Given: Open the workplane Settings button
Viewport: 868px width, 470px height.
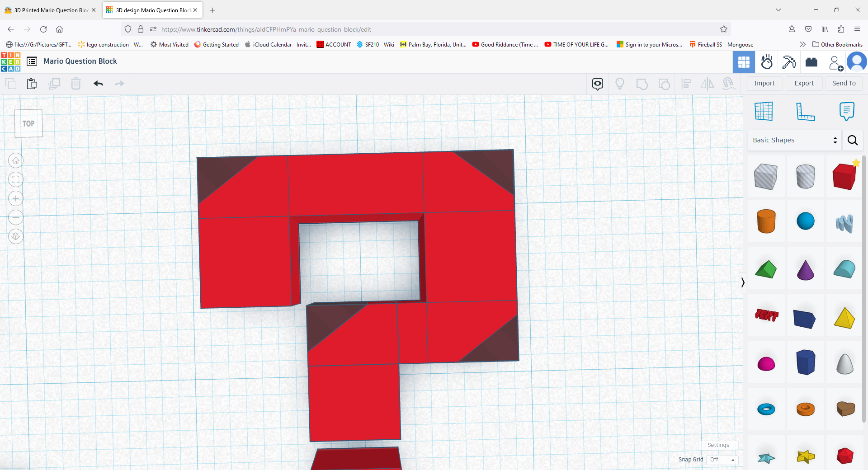Looking at the screenshot, I should pyautogui.click(x=718, y=445).
